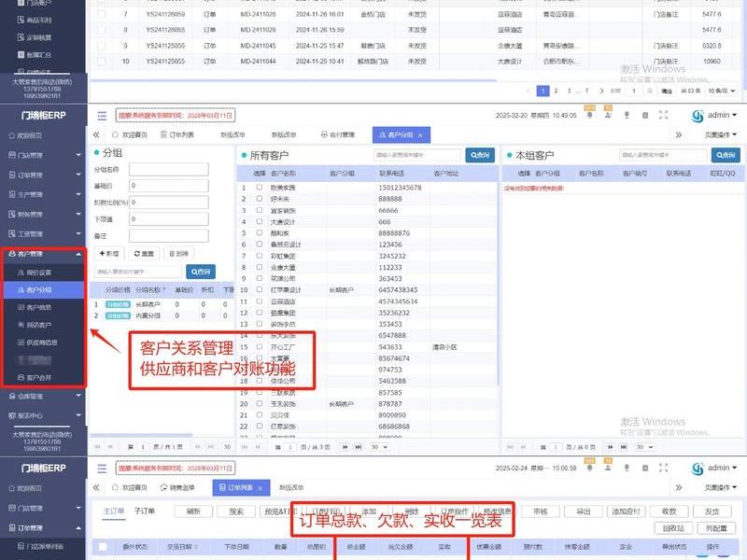Open admin dropdown in middle screenshot
747x560 pixels.
[x=722, y=115]
